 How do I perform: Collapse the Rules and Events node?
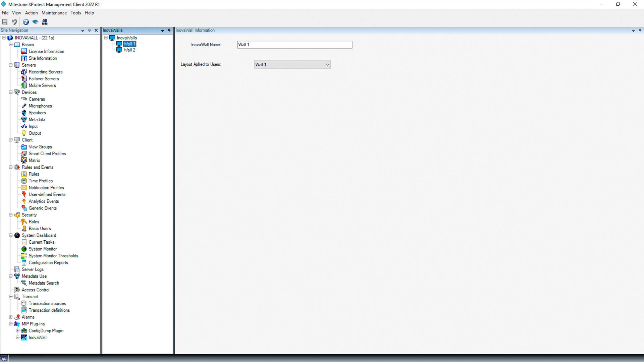point(11,167)
